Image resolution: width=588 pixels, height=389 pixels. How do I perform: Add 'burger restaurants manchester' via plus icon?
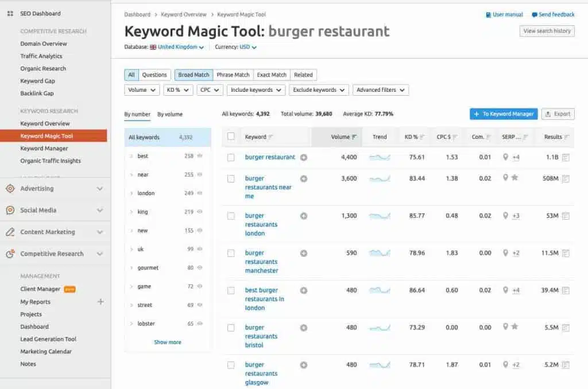[304, 254]
